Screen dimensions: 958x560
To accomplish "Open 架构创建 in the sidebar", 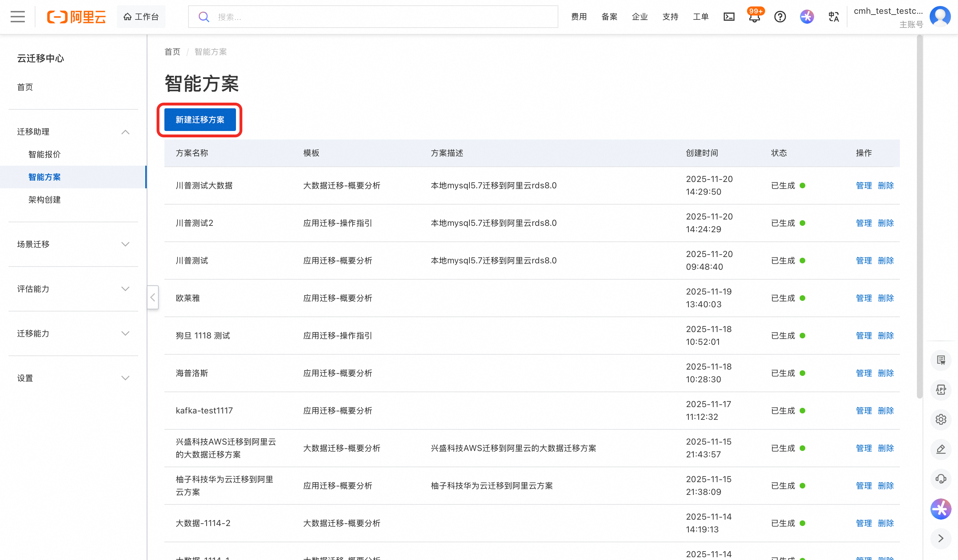I will (x=45, y=199).
